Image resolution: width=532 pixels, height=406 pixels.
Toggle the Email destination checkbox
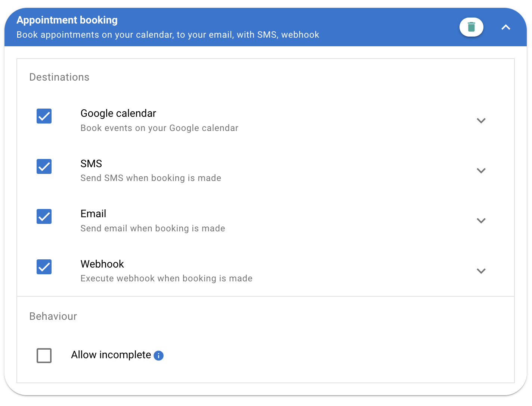[44, 216]
